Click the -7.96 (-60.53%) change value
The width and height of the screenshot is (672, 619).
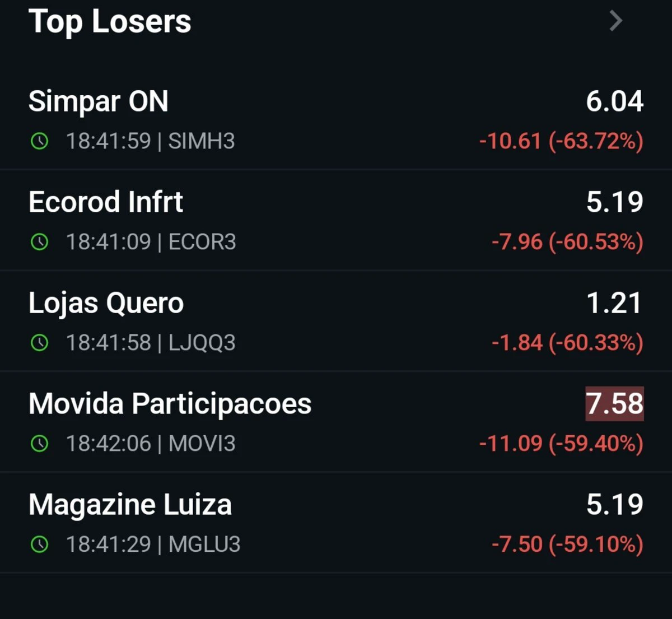click(x=567, y=242)
